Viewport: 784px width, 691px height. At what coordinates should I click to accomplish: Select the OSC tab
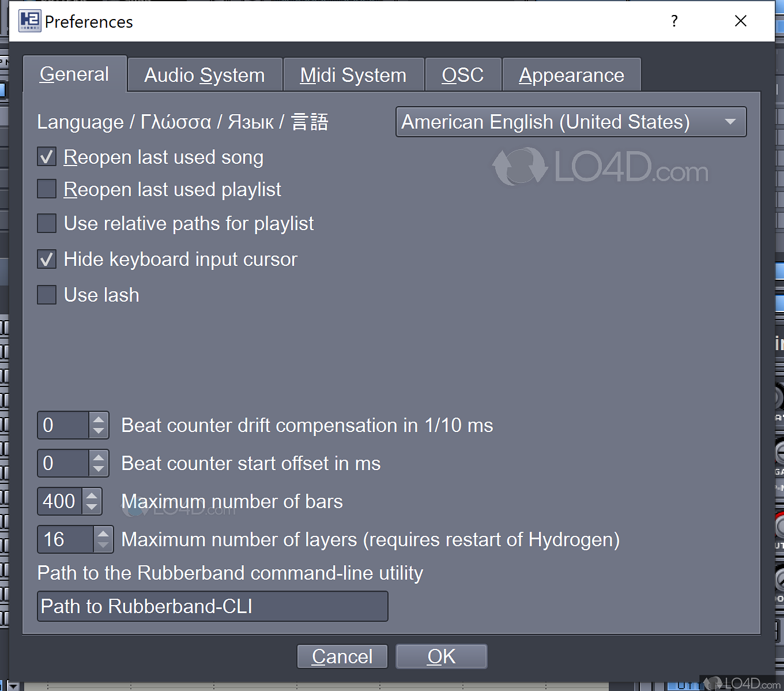(x=463, y=74)
